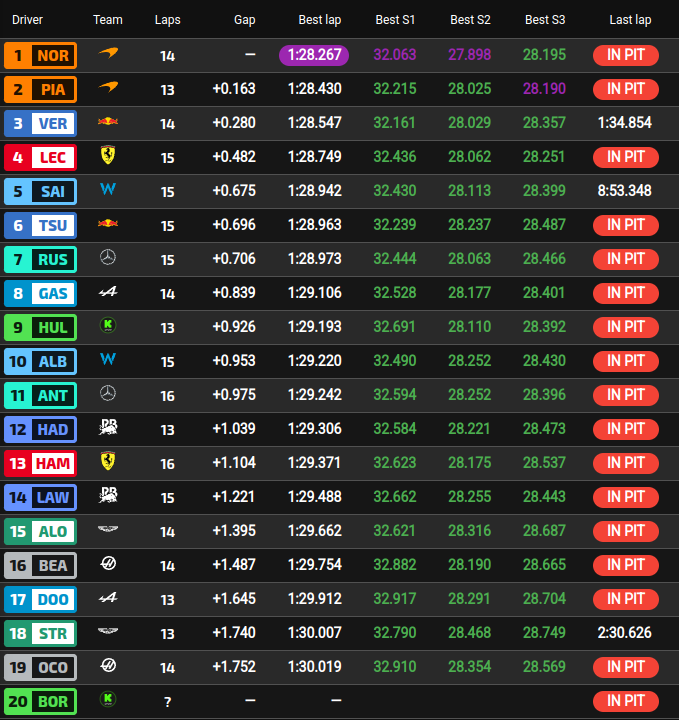
Task: Click the Haas logo in Bearman's row
Action: click(108, 563)
